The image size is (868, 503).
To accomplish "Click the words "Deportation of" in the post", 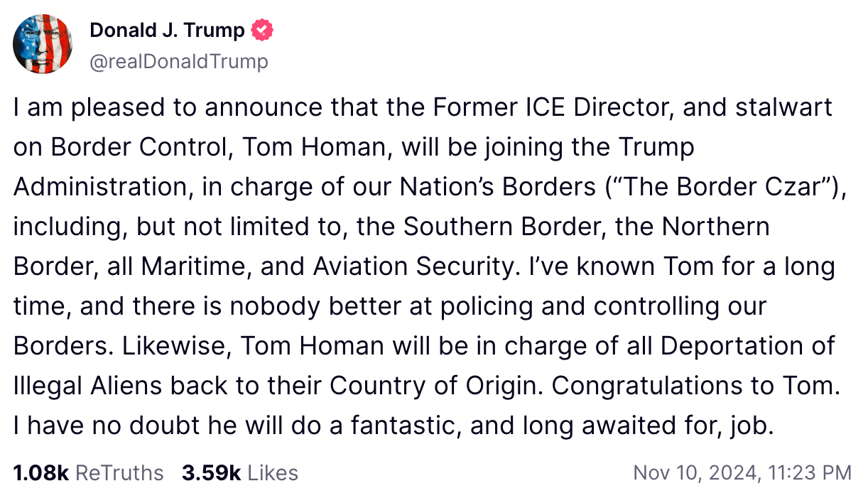I will (x=747, y=347).
